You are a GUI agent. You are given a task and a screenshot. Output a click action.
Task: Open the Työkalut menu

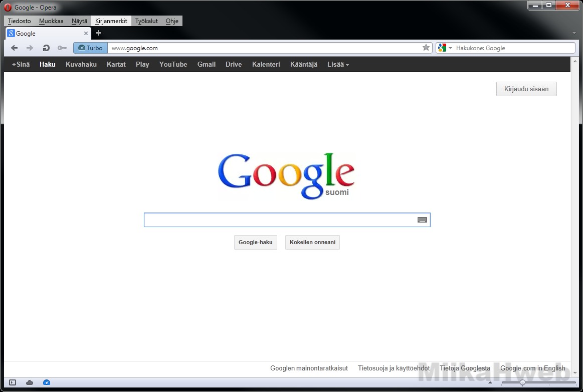pos(146,21)
